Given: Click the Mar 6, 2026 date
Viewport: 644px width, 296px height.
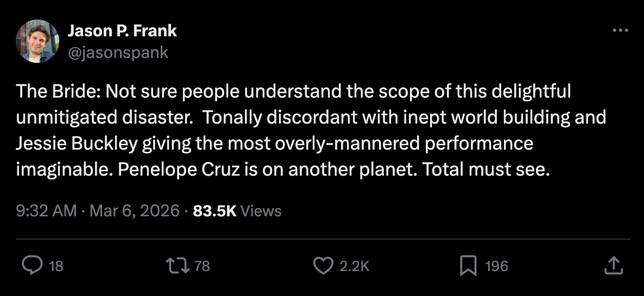Looking at the screenshot, I should [x=134, y=210].
